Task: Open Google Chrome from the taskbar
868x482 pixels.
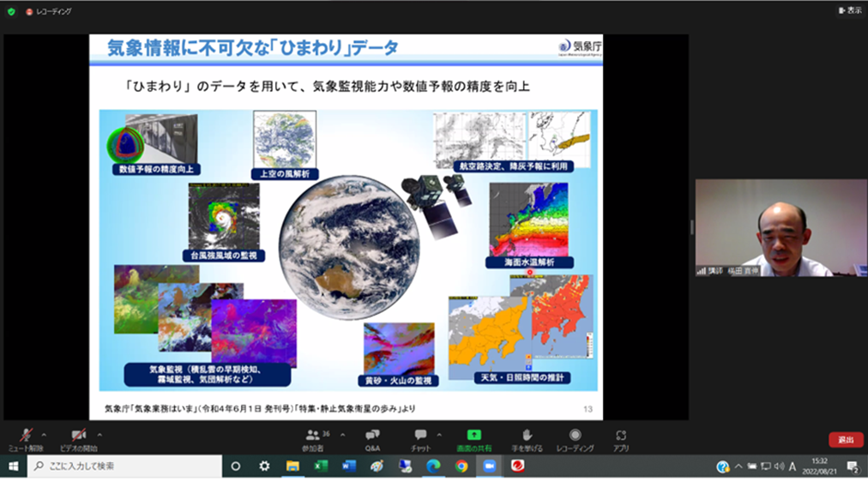Action: point(461,466)
